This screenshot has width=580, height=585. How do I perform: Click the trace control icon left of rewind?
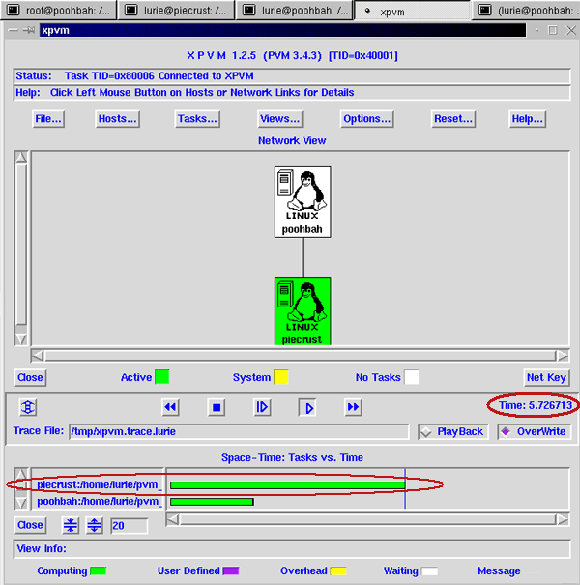pos(28,407)
